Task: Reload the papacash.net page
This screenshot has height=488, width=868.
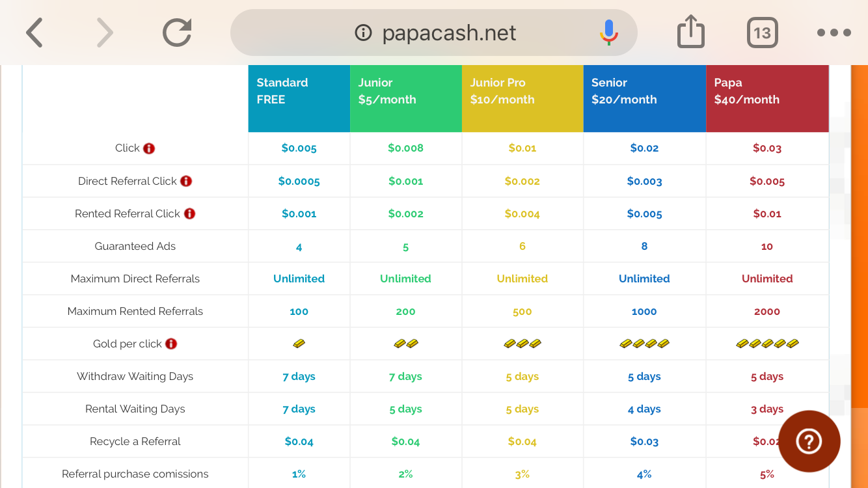Action: click(x=177, y=33)
